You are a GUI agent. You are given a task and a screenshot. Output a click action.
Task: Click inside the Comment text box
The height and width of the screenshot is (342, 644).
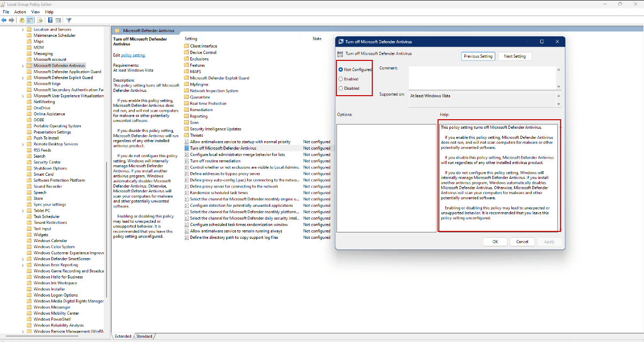(481, 78)
